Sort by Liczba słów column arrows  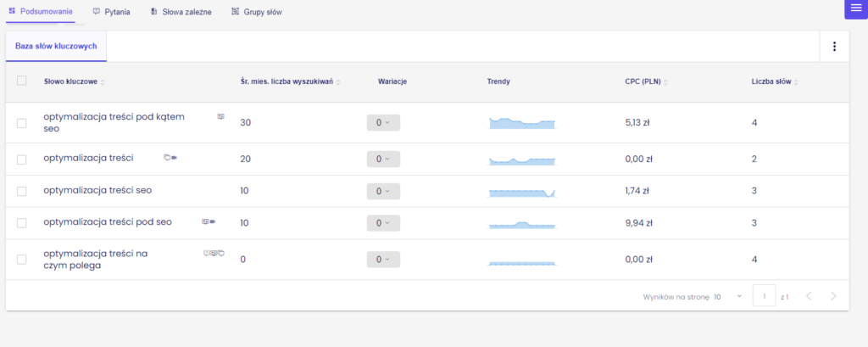(796, 82)
